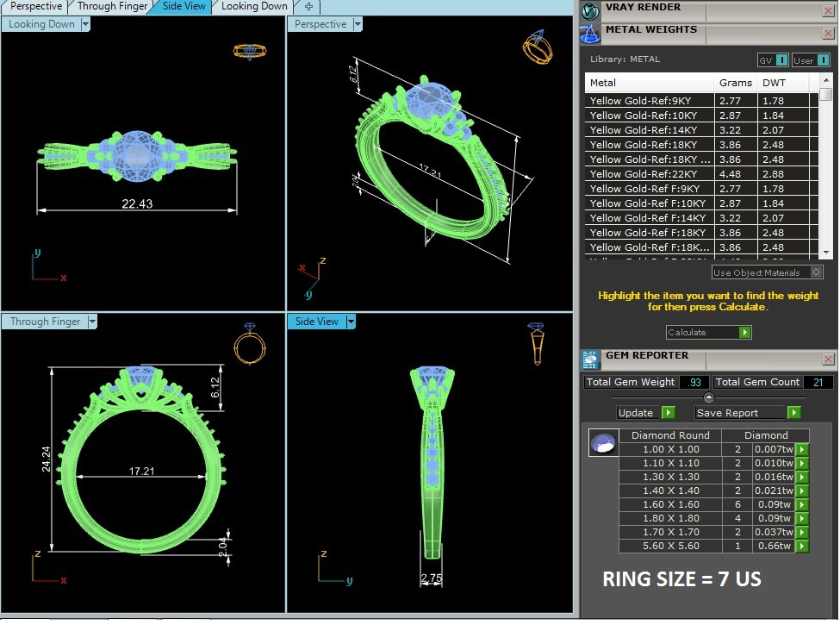Click the arrow beside 5.60 X 5.60 diamond row

tap(802, 546)
